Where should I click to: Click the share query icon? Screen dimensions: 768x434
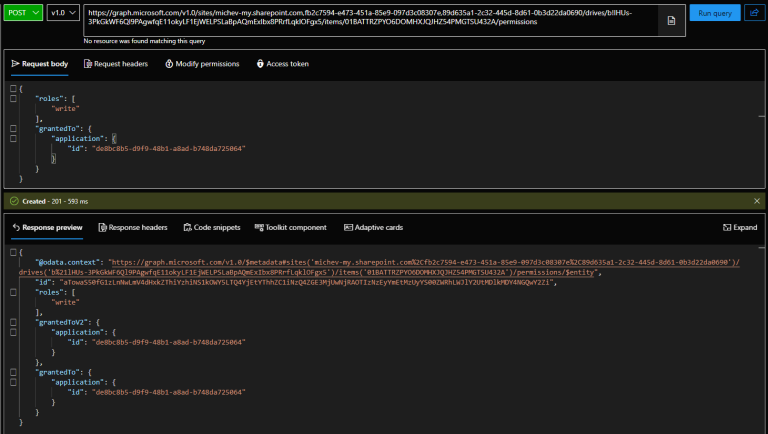point(754,13)
